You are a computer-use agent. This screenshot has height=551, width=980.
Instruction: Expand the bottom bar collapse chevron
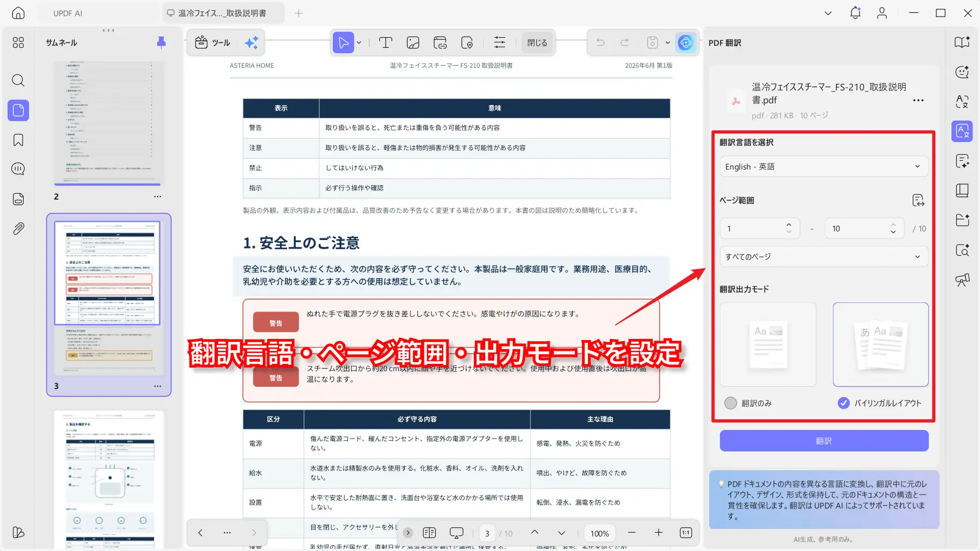[x=408, y=533]
